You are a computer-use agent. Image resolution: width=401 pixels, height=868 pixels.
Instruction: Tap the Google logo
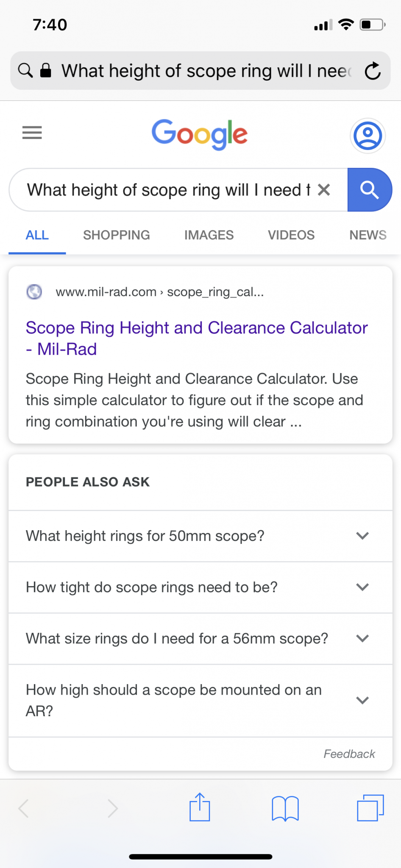click(x=200, y=135)
